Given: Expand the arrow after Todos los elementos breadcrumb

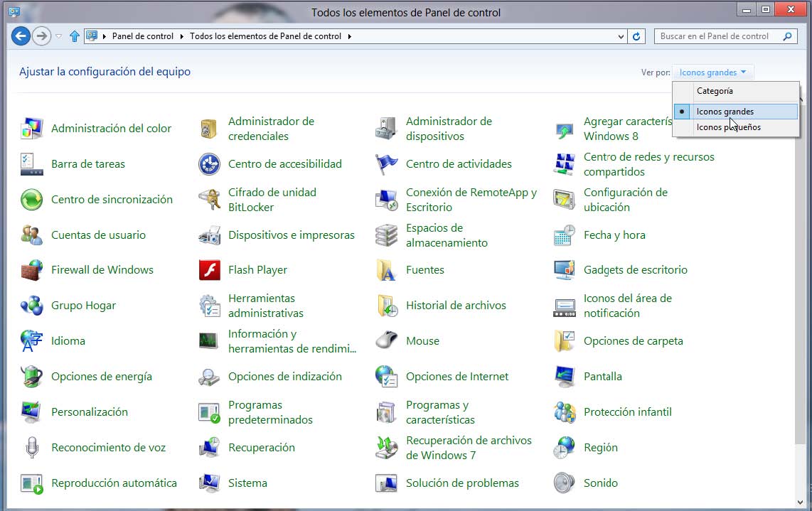Looking at the screenshot, I should [350, 36].
